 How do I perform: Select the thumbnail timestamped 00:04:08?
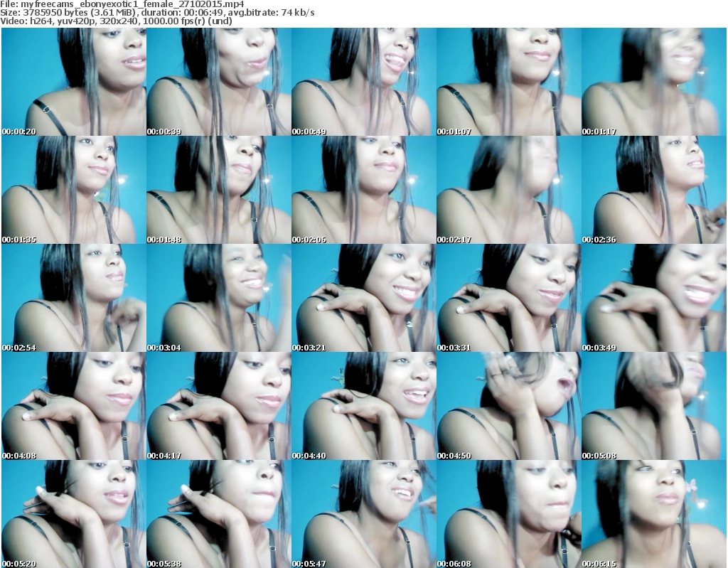tap(74, 406)
